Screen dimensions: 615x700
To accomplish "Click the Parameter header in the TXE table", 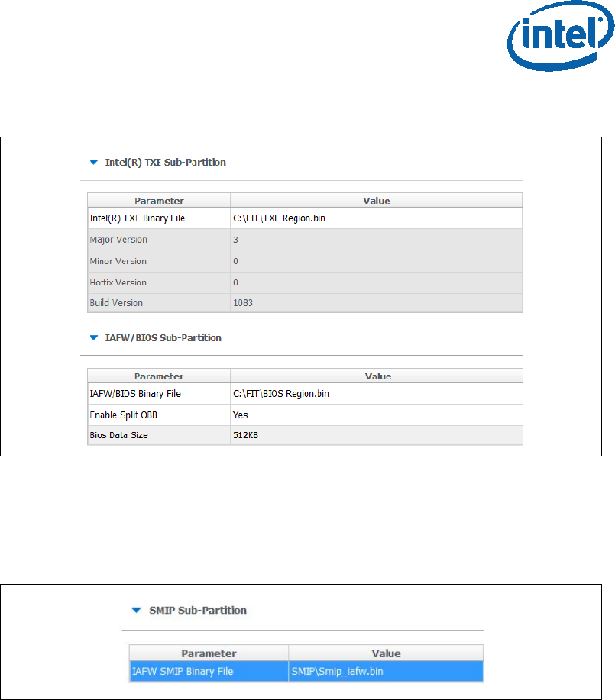I will pyautogui.click(x=159, y=201).
